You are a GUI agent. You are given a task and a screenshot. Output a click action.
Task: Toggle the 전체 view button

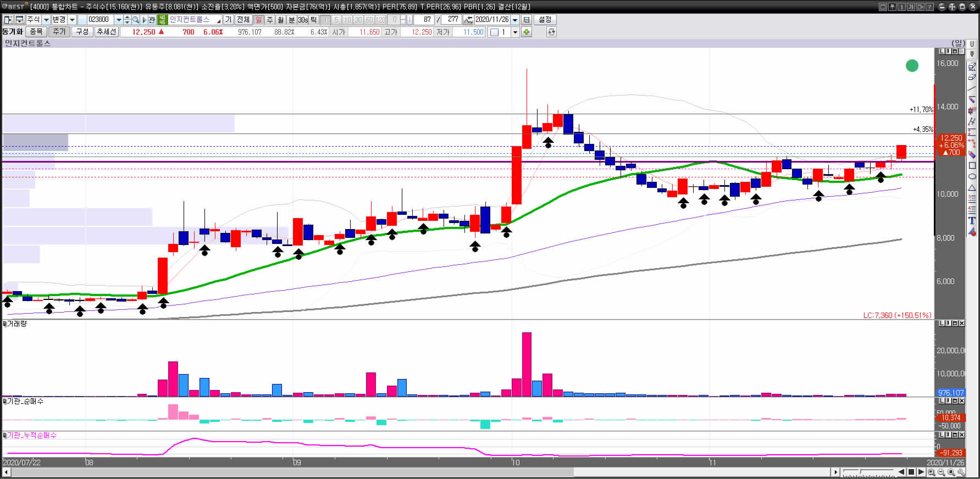[x=243, y=19]
